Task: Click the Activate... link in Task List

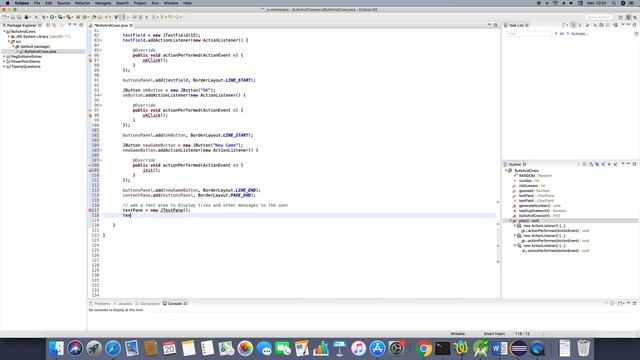Action: coord(580,33)
